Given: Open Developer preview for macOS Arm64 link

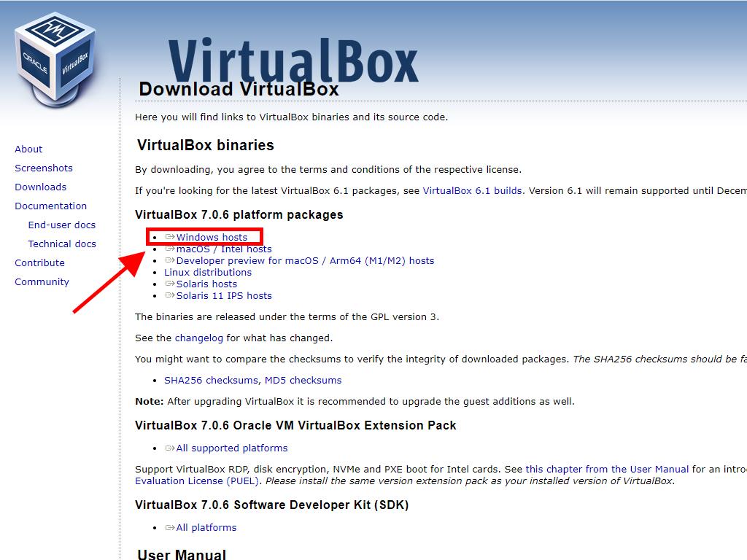Looking at the screenshot, I should coord(305,260).
